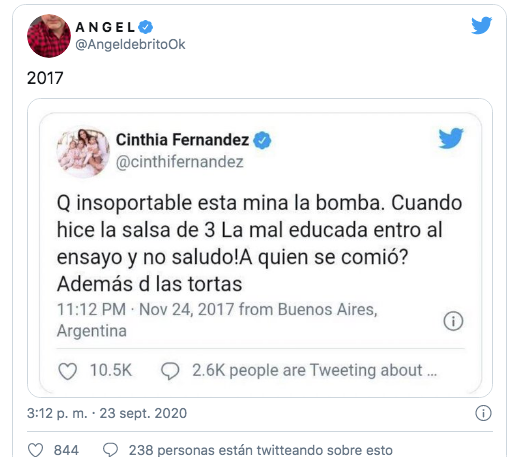Click reply bubble next to 2.6K people
519x457 pixels.
(x=170, y=371)
